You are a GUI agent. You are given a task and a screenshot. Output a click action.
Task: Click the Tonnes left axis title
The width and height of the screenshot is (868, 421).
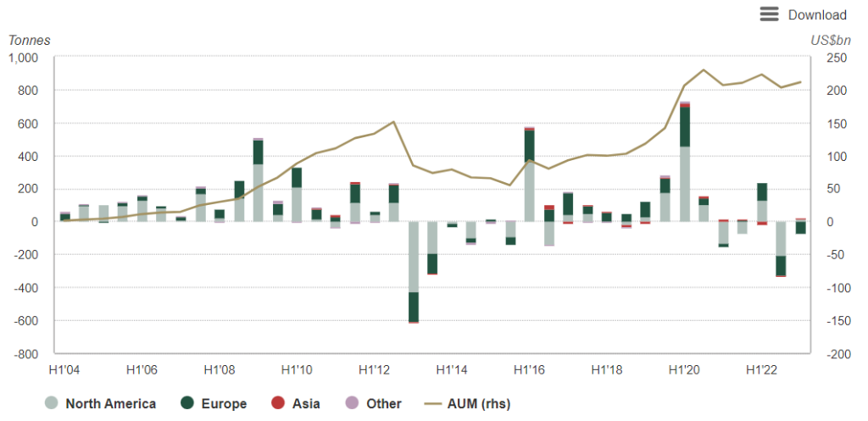click(x=30, y=40)
